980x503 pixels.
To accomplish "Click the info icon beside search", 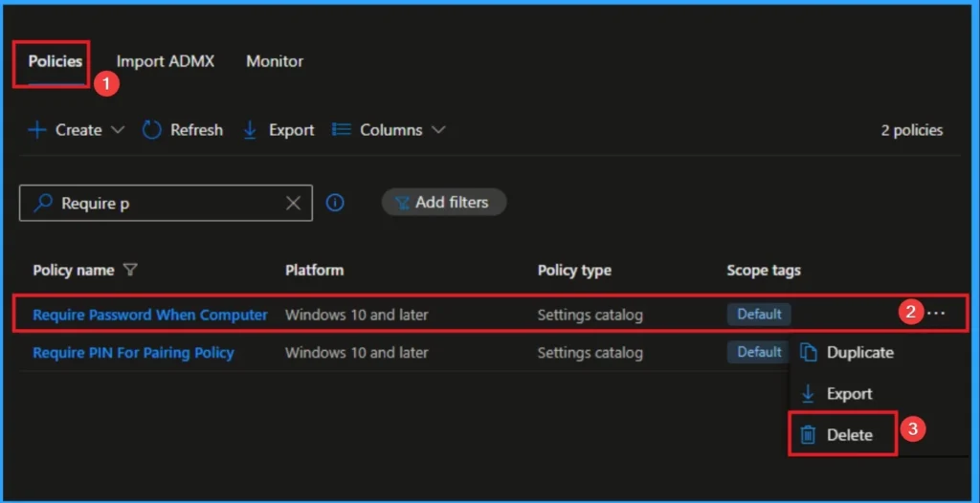I will click(335, 203).
